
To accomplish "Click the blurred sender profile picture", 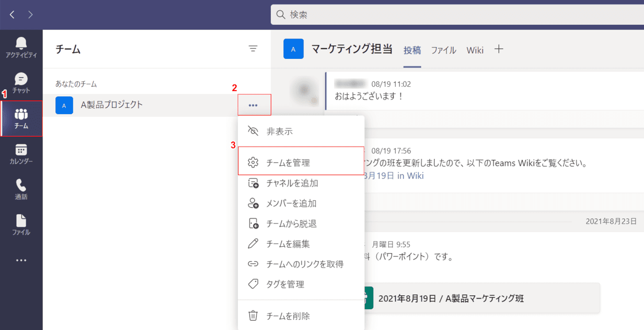I will point(303,91).
